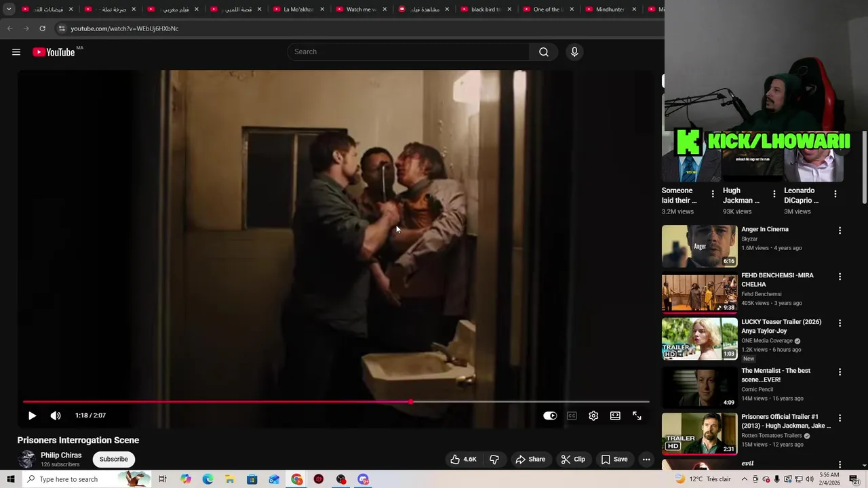Reload the page

coord(42,28)
